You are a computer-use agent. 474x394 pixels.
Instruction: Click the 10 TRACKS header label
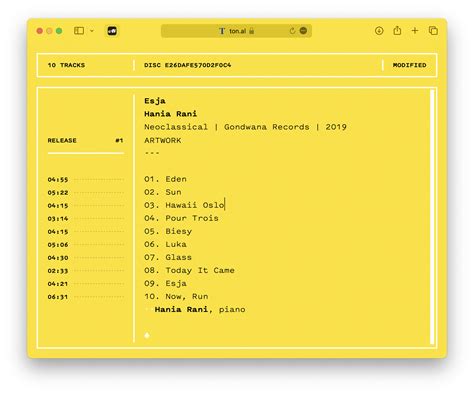pos(66,65)
